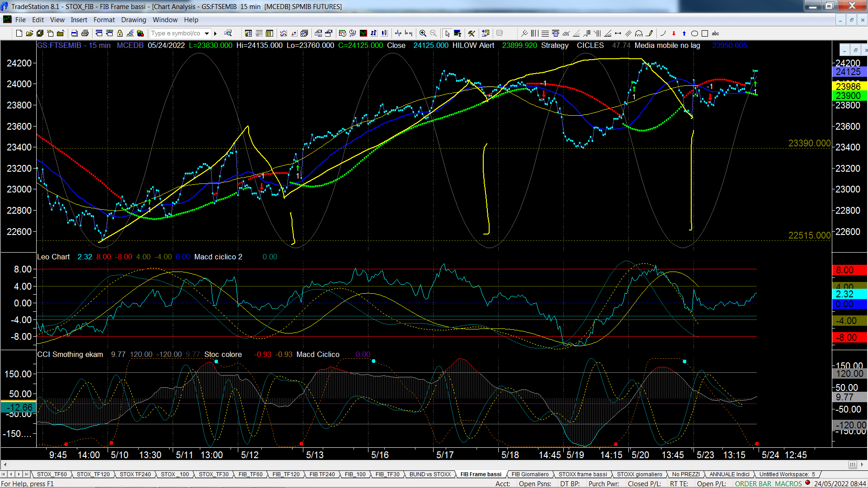Open the View menu
The height and width of the screenshot is (488, 868).
(57, 20)
